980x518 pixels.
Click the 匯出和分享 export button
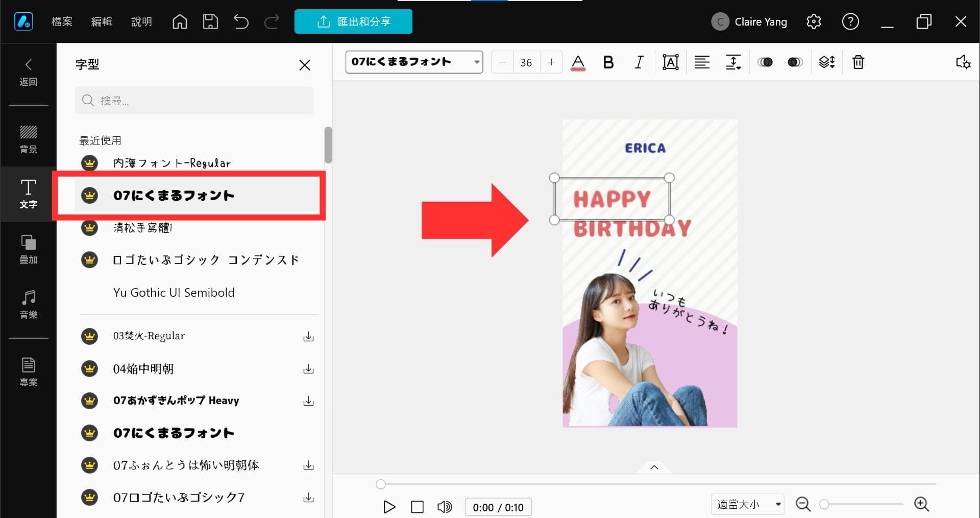353,21
